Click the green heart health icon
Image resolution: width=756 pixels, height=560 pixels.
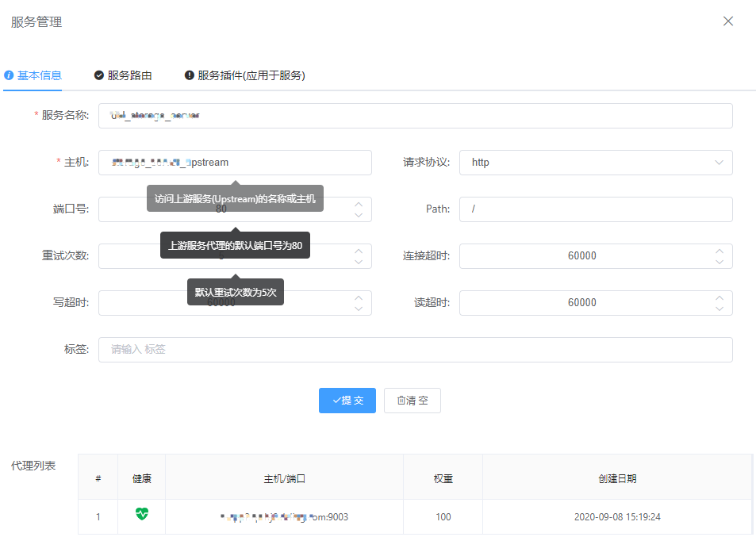[x=142, y=514]
